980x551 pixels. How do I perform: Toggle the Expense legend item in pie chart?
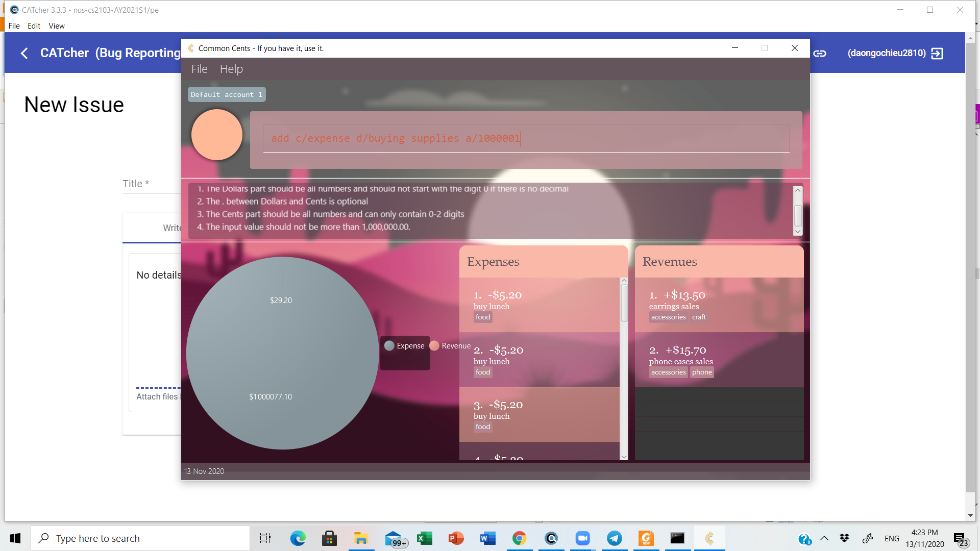pyautogui.click(x=404, y=346)
